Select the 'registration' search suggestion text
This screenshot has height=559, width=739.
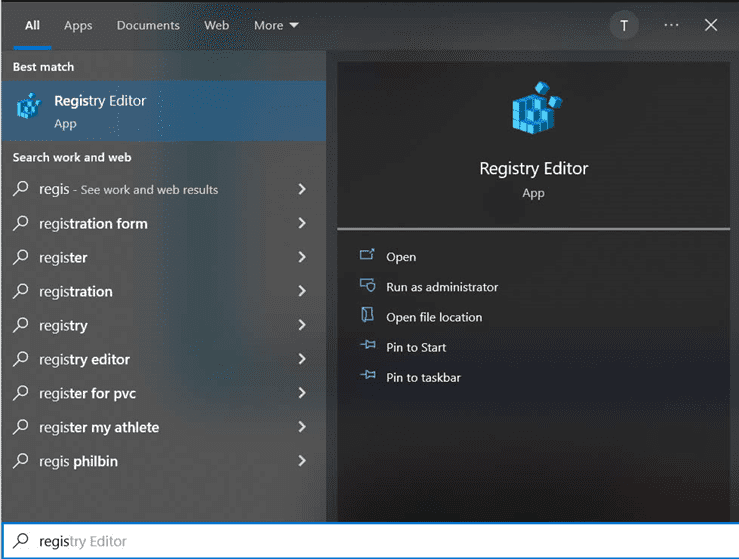coord(75,292)
